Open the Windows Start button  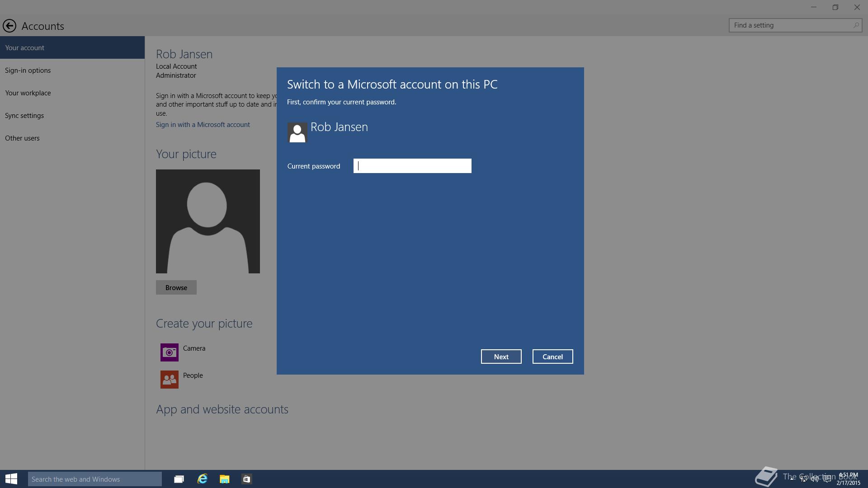[x=11, y=479]
